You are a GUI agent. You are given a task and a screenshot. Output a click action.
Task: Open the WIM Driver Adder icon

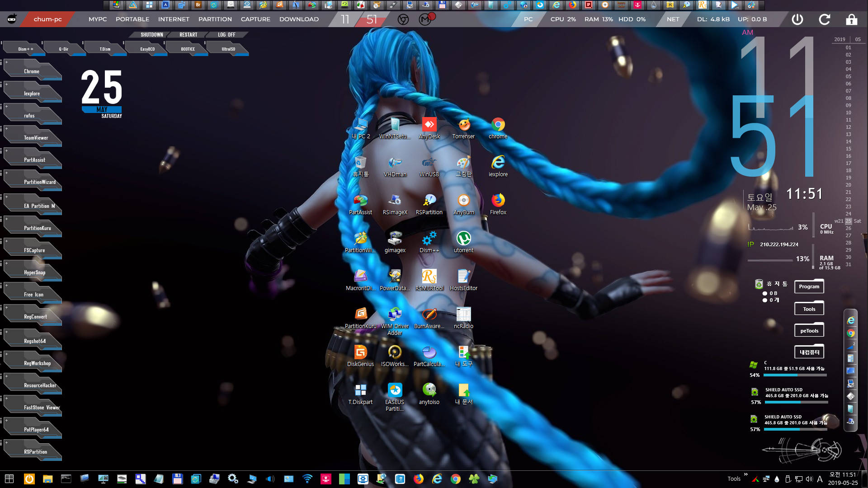pyautogui.click(x=395, y=321)
